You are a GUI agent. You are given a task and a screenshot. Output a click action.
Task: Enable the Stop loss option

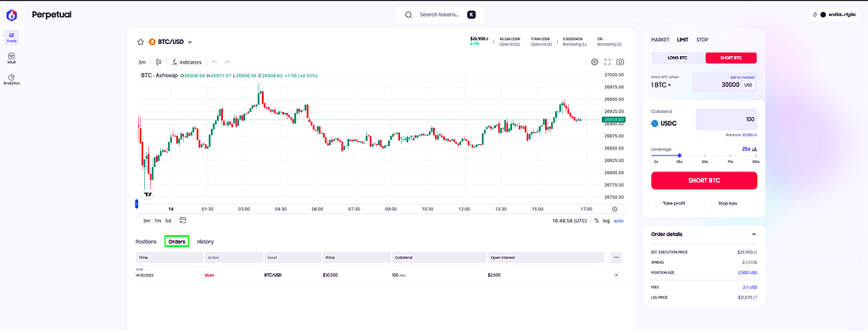(x=724, y=204)
